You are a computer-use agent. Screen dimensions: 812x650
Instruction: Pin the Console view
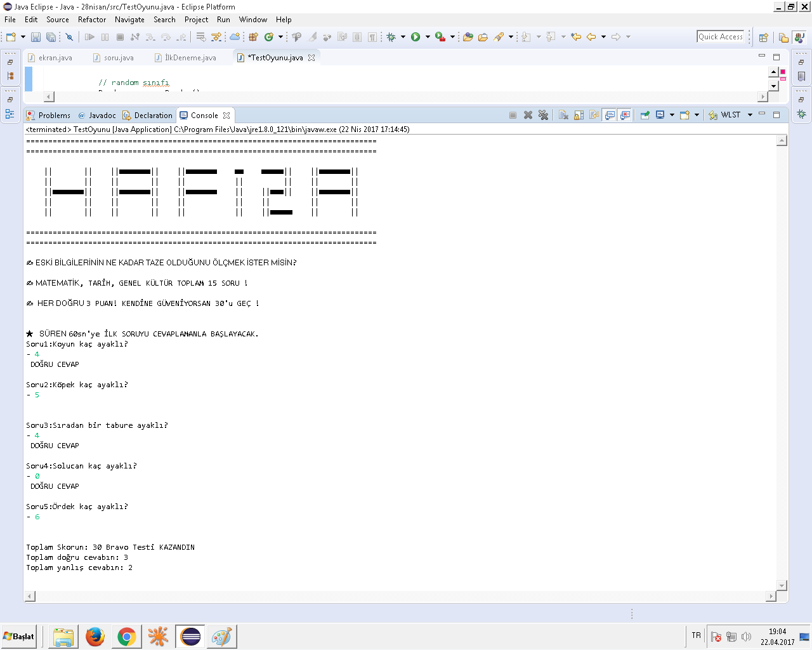[x=645, y=115]
